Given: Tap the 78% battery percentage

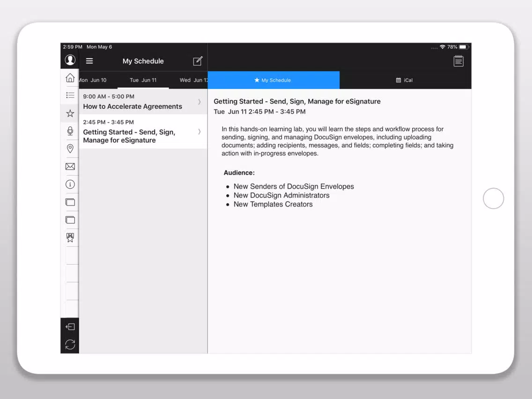Looking at the screenshot, I should (x=452, y=47).
